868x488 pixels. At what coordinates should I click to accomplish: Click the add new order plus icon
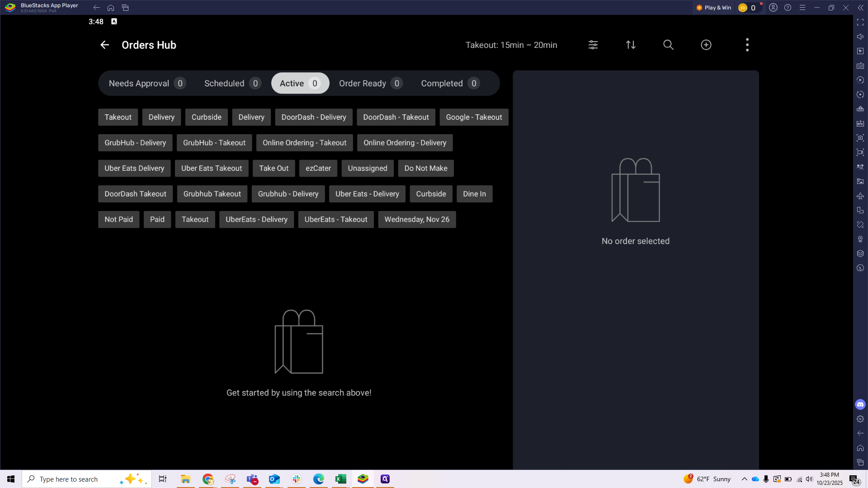706,45
